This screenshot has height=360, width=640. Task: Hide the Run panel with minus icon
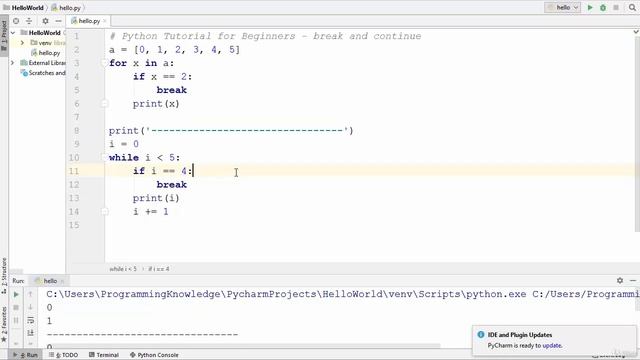(x=633, y=280)
